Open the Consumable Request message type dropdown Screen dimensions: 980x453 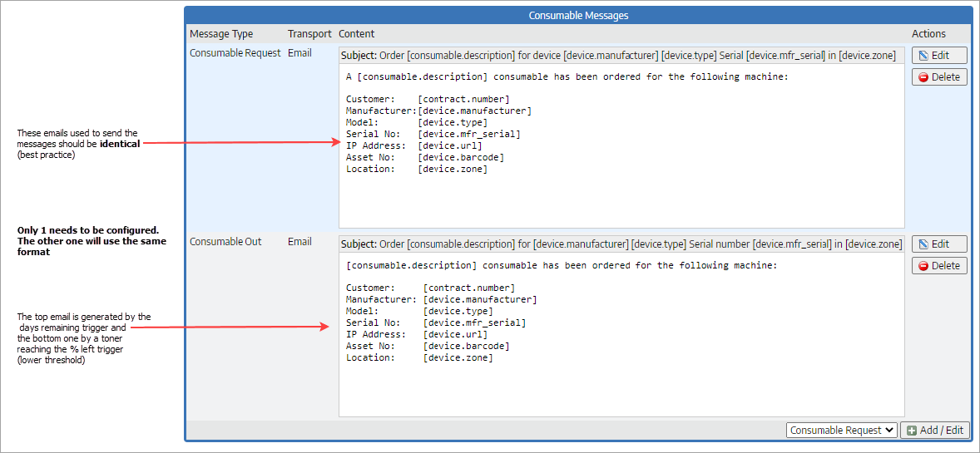click(x=841, y=430)
